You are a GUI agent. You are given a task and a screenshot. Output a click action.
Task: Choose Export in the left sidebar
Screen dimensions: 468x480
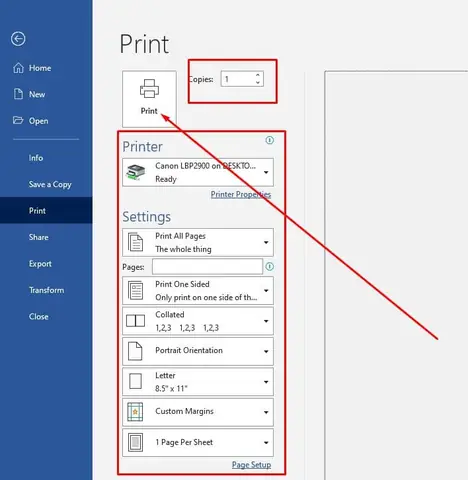[x=40, y=264]
